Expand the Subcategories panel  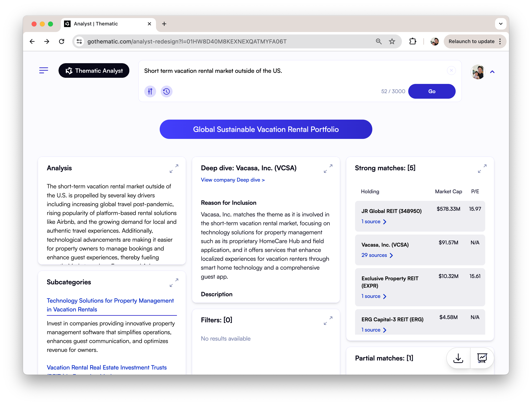(174, 283)
